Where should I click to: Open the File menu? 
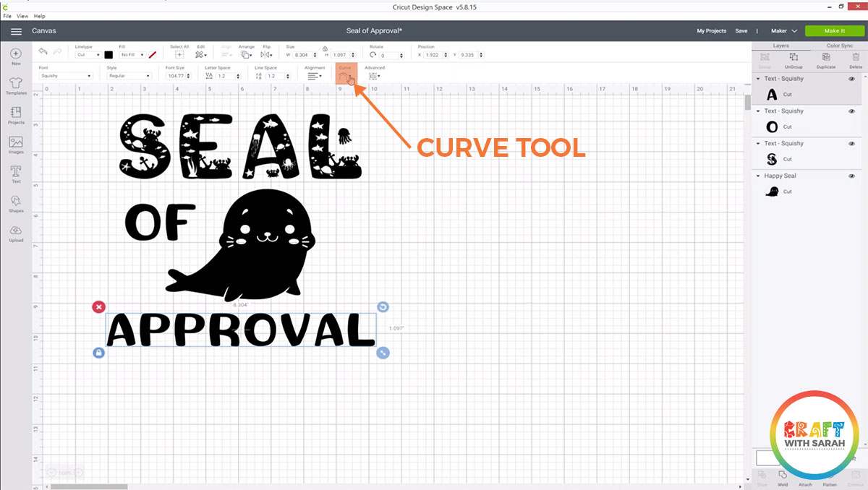pyautogui.click(x=7, y=16)
